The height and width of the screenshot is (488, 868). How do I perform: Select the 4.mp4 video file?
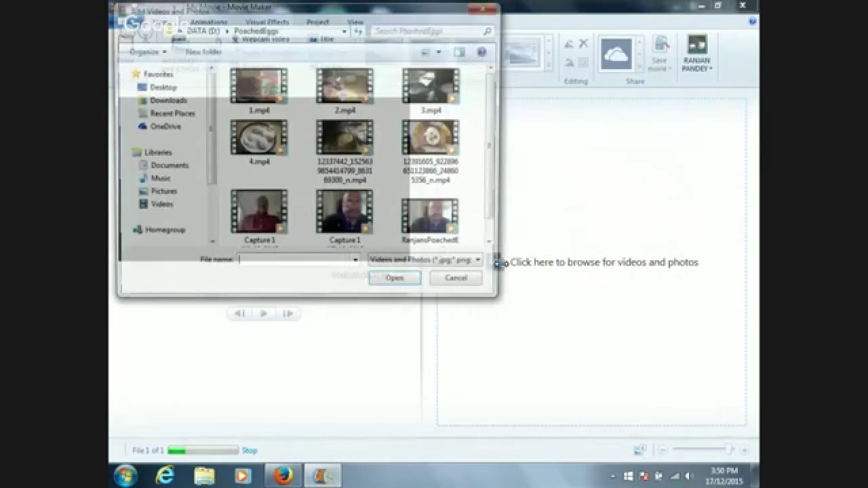259,138
